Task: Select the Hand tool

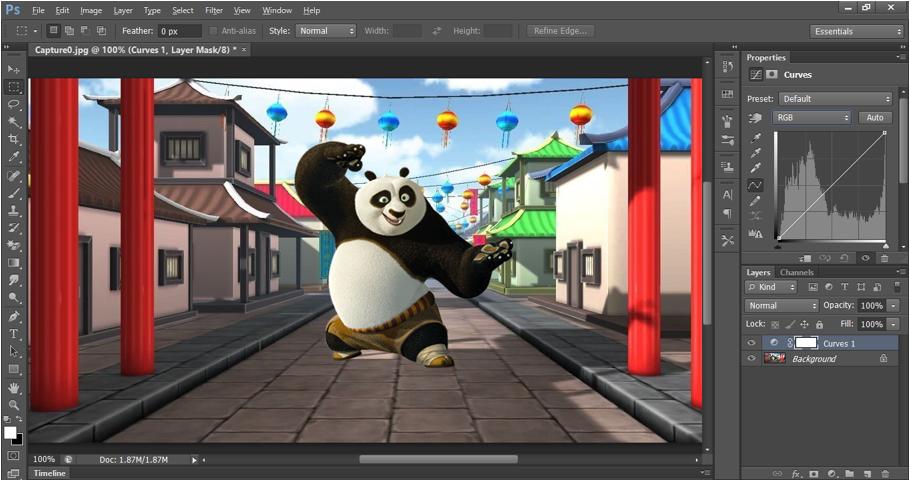Action: coord(14,387)
